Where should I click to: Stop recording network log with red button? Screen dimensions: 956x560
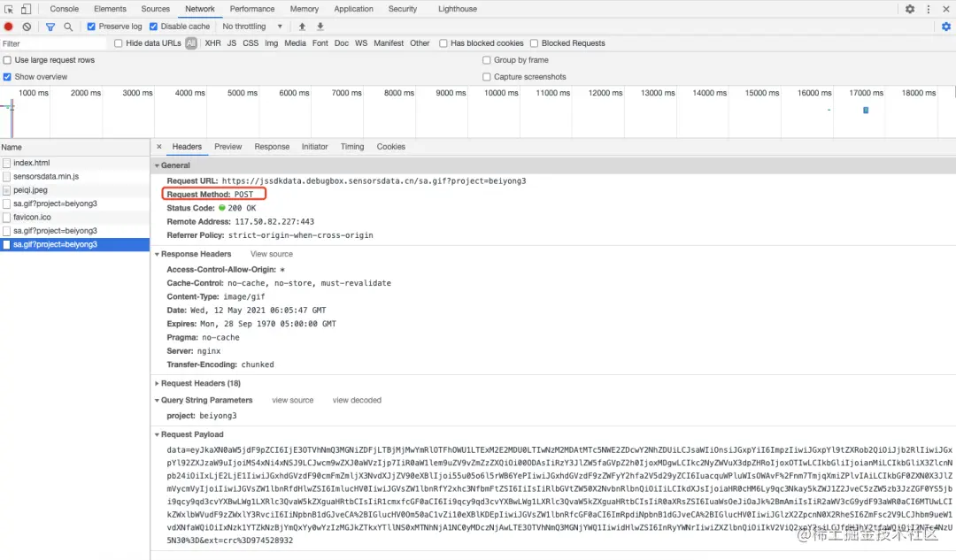(9, 27)
